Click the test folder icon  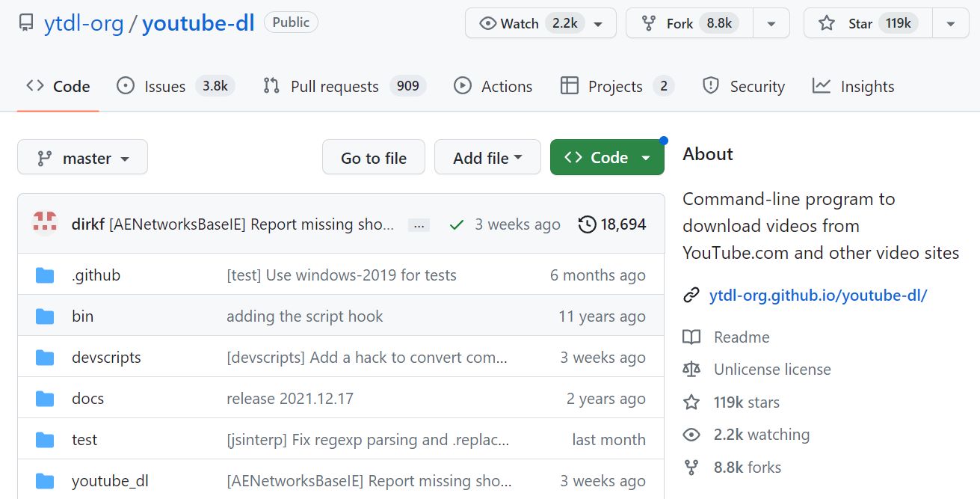pos(45,440)
